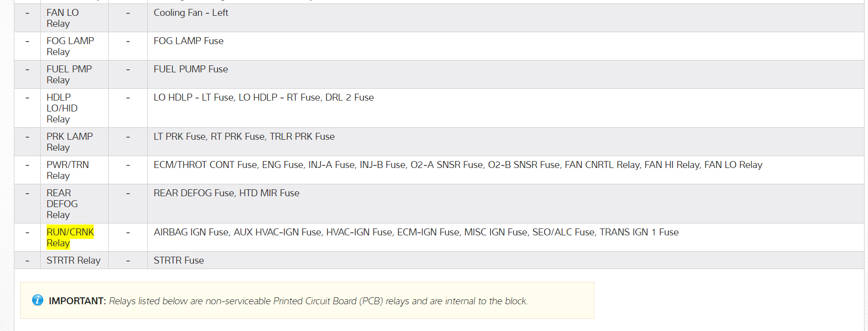This screenshot has width=868, height=331.
Task: Select the REAR DEFOG Relay cell
Action: click(x=62, y=204)
